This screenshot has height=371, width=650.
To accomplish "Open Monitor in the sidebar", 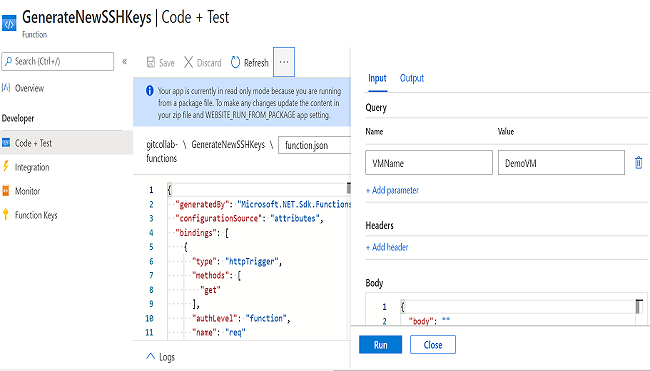I will [x=27, y=191].
